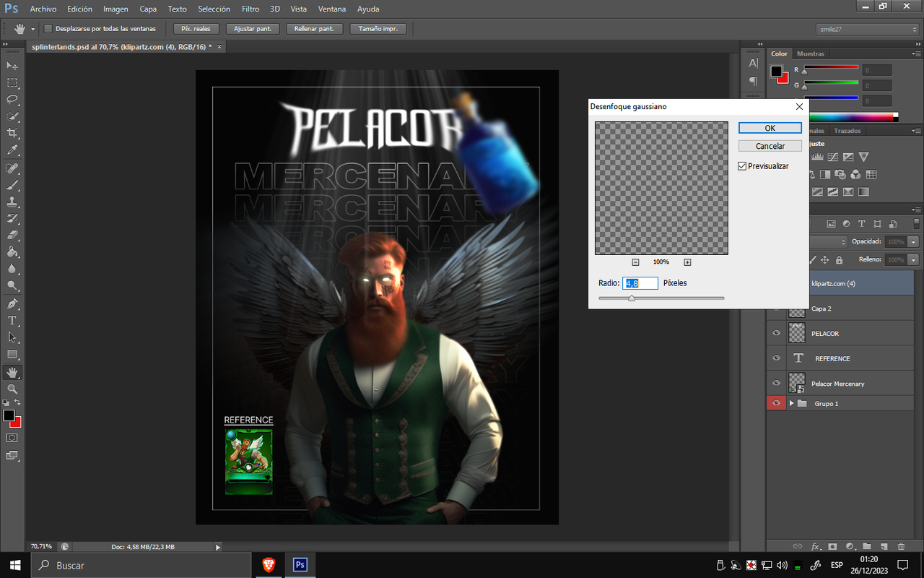
Task: Switch to the Muestras tab
Action: pos(811,53)
